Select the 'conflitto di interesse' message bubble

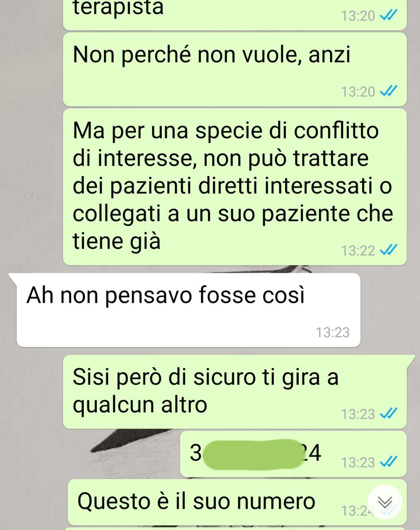coord(235,187)
